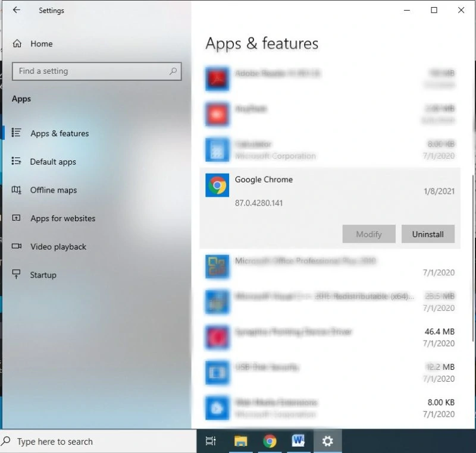The height and width of the screenshot is (453, 476).
Task: Click the 1/8/2021 install date
Action: [x=439, y=191]
